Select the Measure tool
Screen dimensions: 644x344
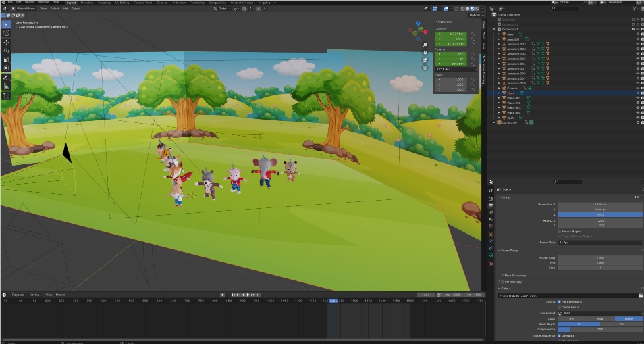point(6,86)
